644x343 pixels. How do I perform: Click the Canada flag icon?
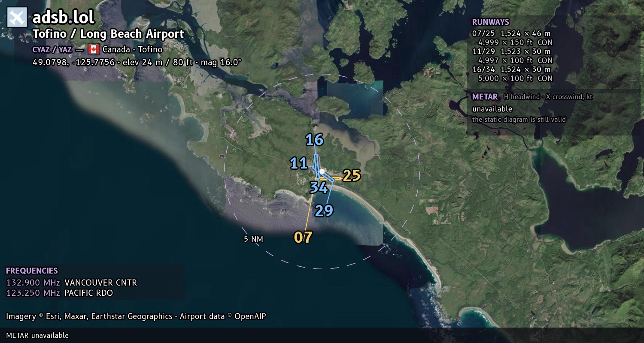(93, 49)
